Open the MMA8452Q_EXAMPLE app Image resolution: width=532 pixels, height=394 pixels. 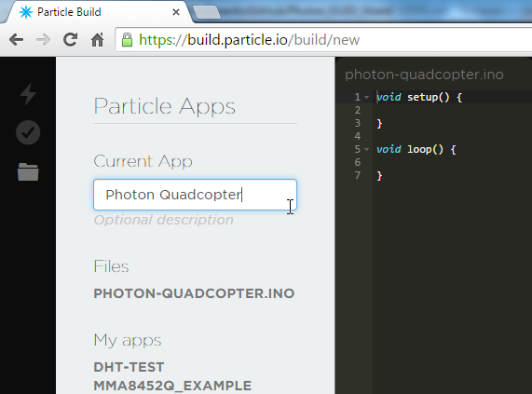coord(172,386)
